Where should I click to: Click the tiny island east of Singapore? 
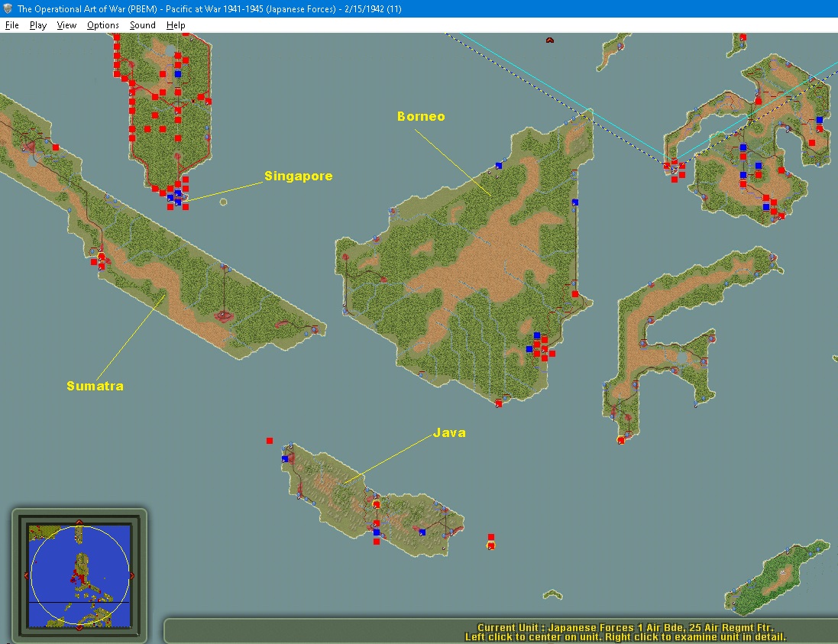click(223, 202)
